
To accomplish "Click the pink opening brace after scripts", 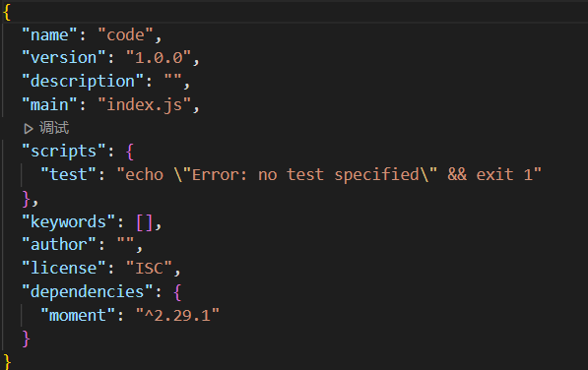I will point(130,152).
